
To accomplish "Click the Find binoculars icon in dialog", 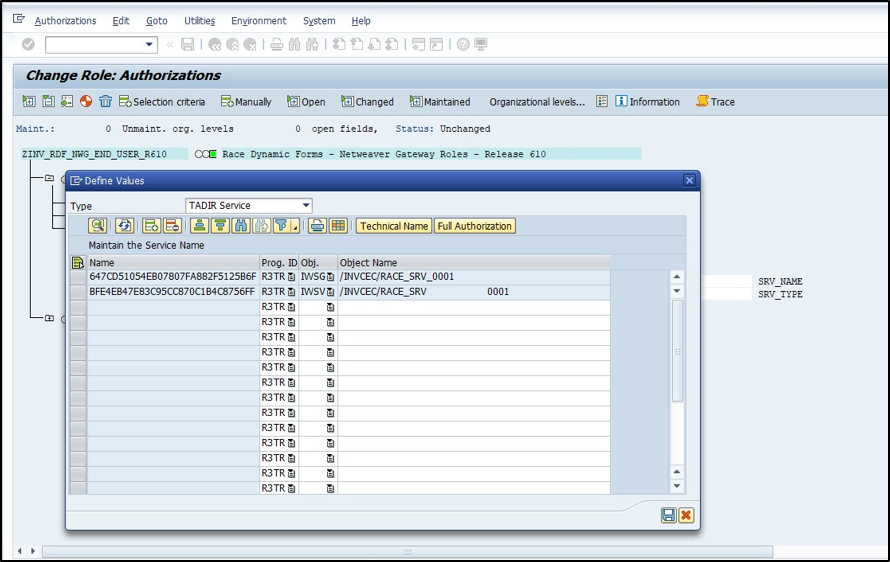I will pos(241,226).
